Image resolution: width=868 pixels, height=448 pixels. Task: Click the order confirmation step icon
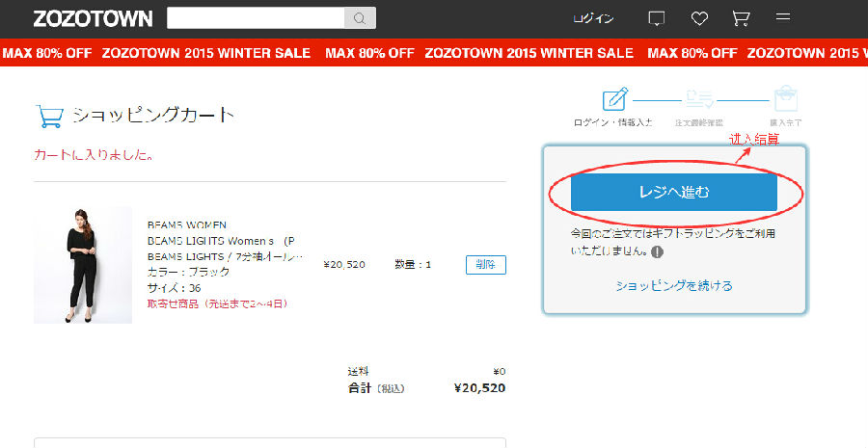(699, 100)
